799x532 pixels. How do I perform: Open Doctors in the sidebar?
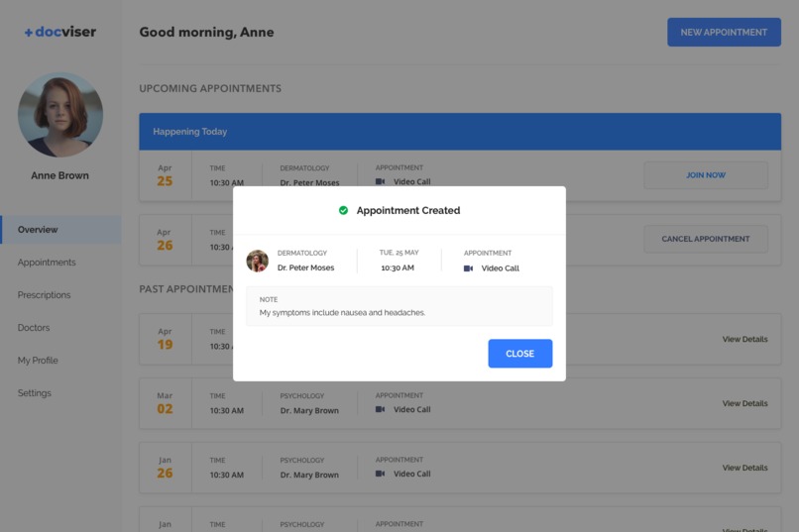(34, 327)
